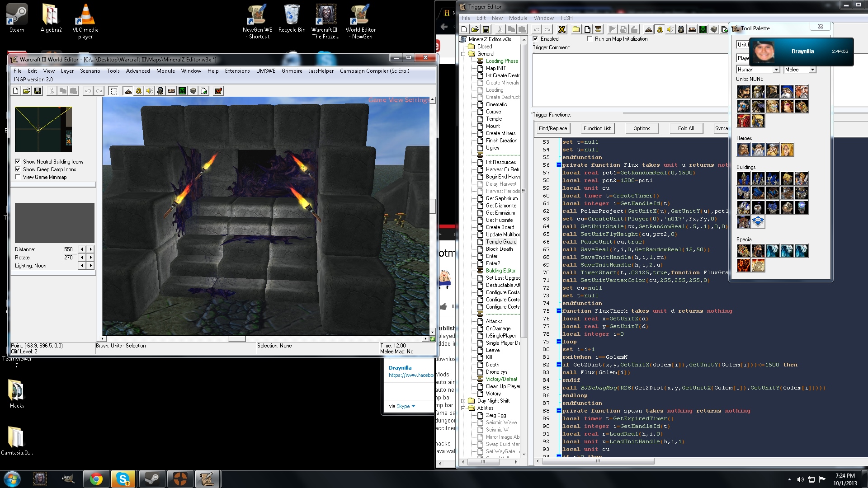Open Object Manager cube icon in World Editor
This screenshot has height=488, width=868.
click(x=193, y=91)
